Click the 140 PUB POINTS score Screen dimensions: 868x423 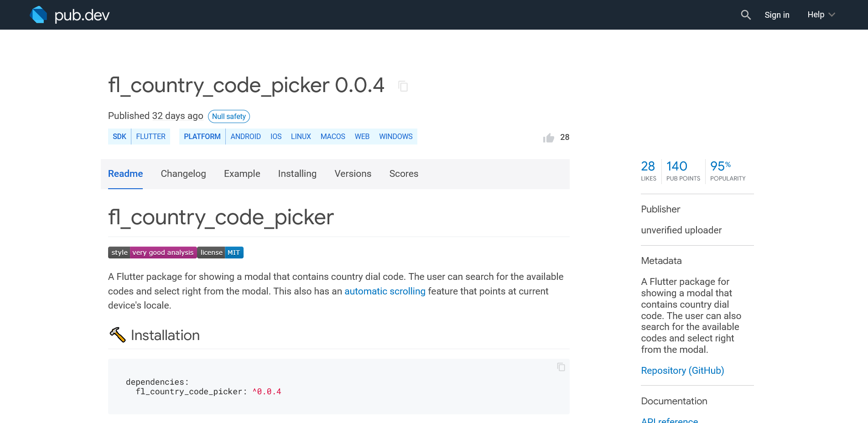[x=683, y=171]
